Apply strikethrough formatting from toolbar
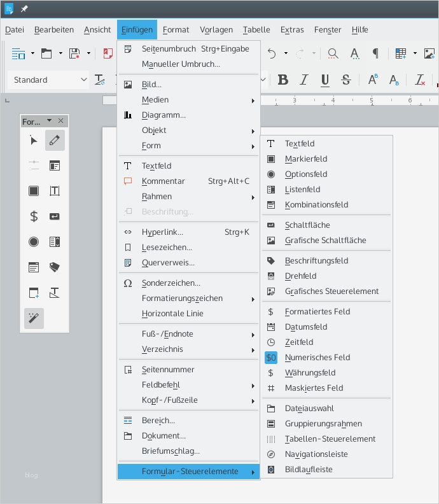439x504 pixels. click(x=345, y=80)
